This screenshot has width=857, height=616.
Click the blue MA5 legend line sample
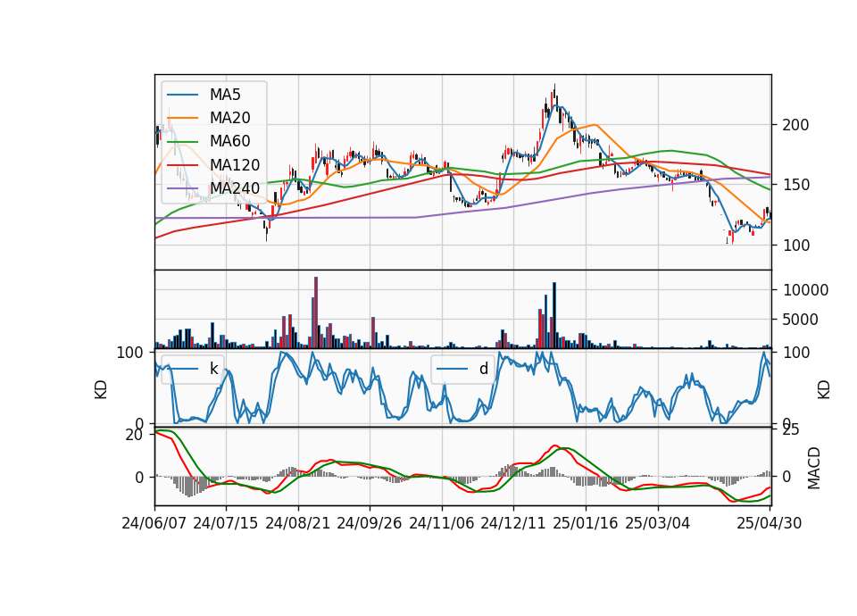point(182,95)
